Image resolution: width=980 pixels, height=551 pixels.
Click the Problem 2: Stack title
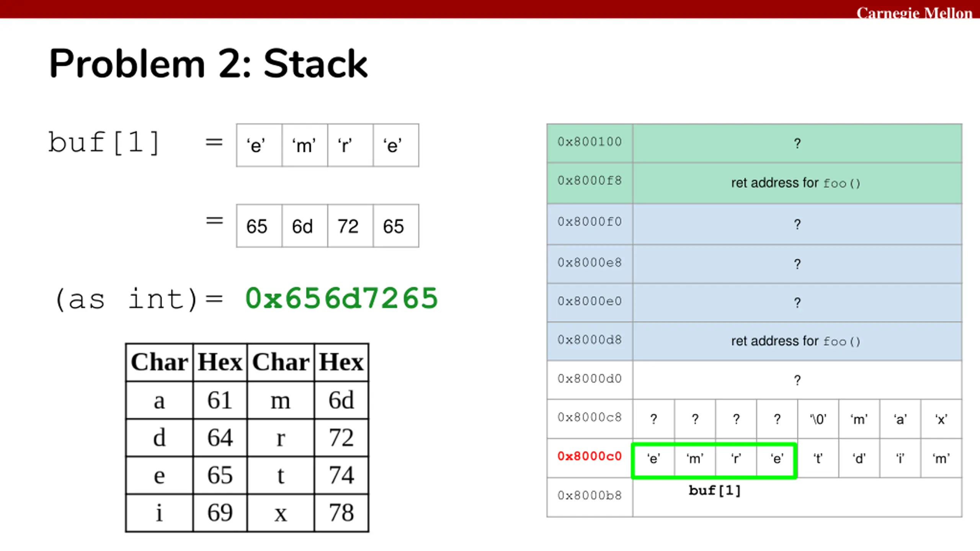coord(208,64)
